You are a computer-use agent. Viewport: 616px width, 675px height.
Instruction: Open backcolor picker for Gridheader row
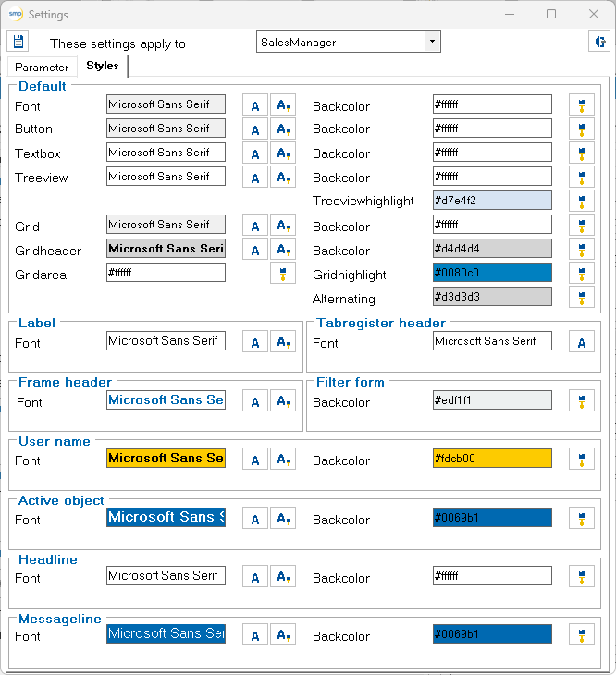(x=582, y=250)
